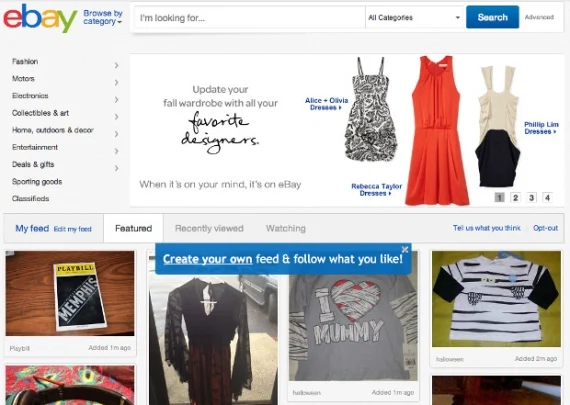
Task: Expand the Entertainment category chevron
Action: click(116, 151)
